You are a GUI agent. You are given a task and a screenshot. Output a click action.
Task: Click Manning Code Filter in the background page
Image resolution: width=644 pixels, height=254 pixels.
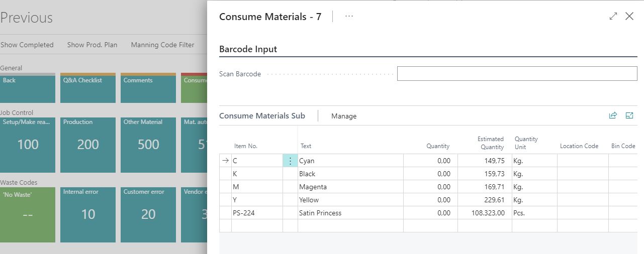tap(162, 45)
